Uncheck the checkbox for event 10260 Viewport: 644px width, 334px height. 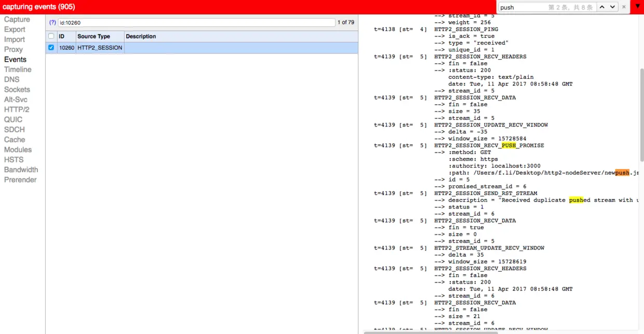pyautogui.click(x=51, y=47)
